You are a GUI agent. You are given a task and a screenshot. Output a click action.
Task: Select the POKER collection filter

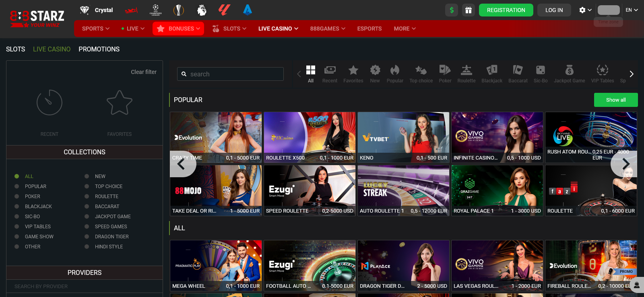pos(27,196)
